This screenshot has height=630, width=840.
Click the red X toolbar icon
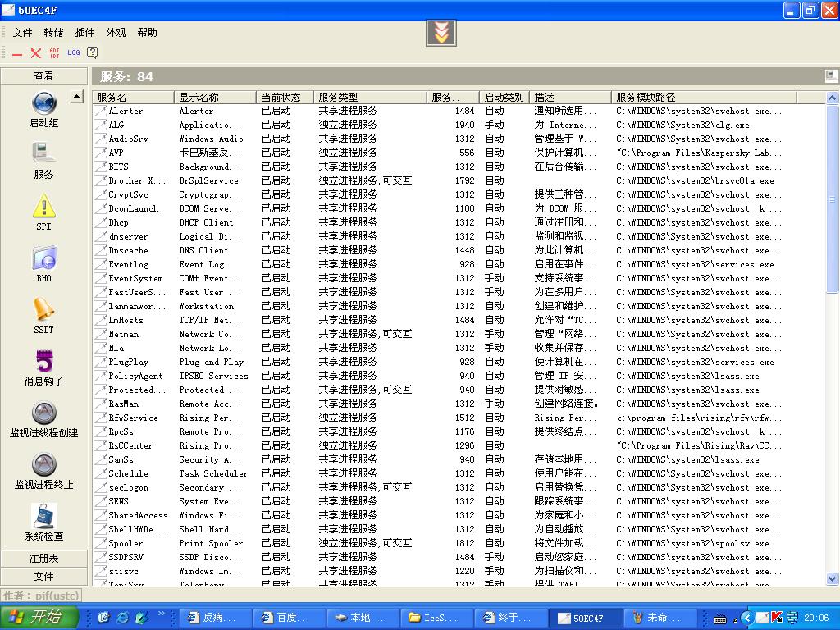coord(36,53)
